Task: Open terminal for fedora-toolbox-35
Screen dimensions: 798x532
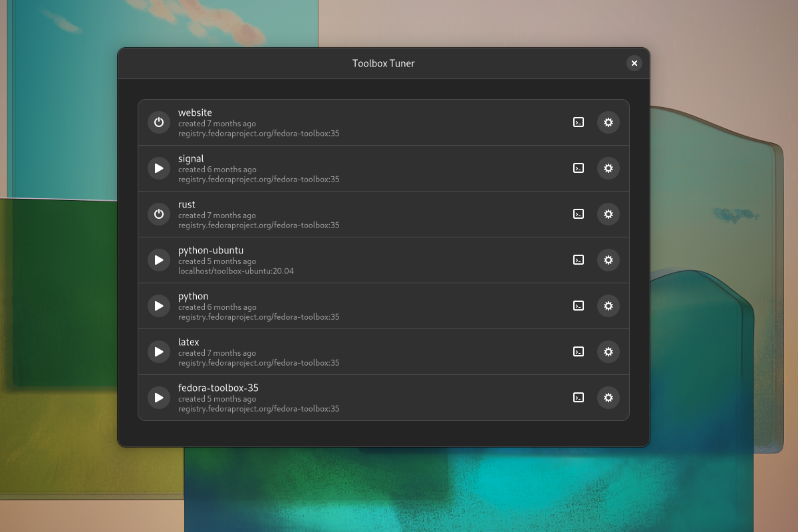Action: pyautogui.click(x=579, y=398)
